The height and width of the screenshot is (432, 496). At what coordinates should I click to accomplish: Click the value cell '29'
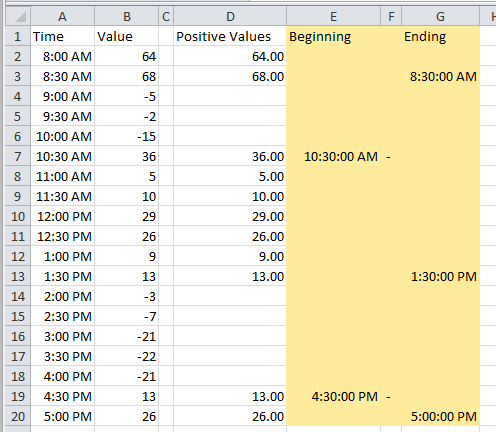pos(127,216)
